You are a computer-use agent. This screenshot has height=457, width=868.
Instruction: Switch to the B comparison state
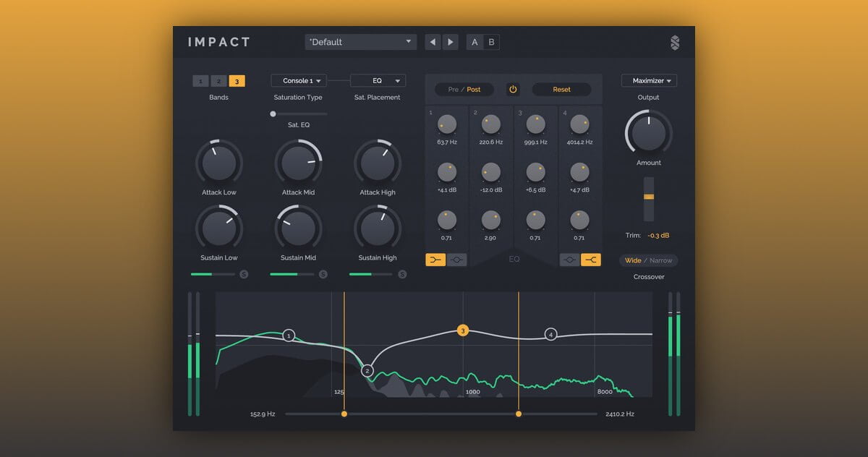(492, 42)
